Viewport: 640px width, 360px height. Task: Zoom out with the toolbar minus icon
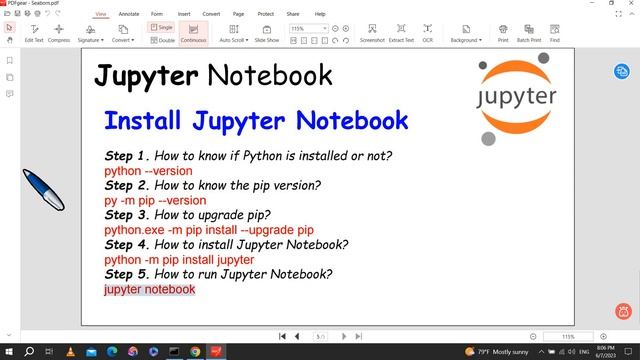(335, 29)
